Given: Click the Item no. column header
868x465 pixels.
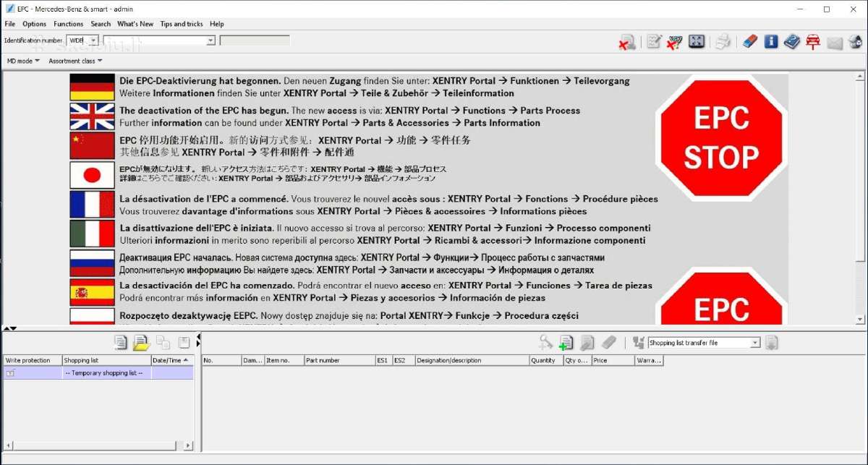Looking at the screenshot, I should (284, 360).
